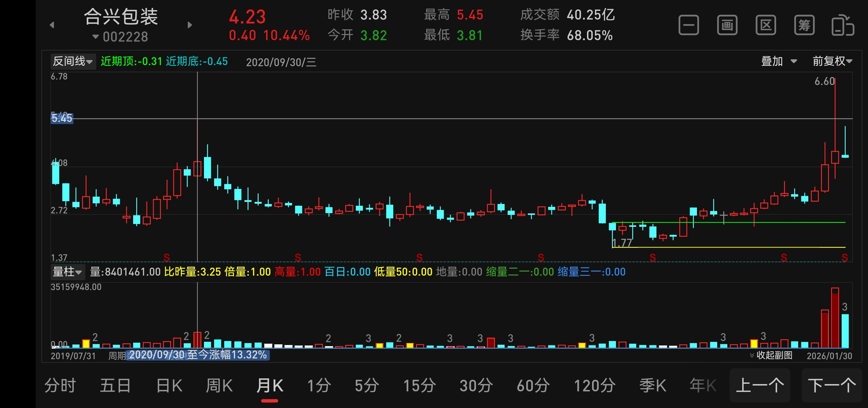Open the 前复权 adjustment dropdown
Viewport: 868px width, 408px height.
[832, 61]
